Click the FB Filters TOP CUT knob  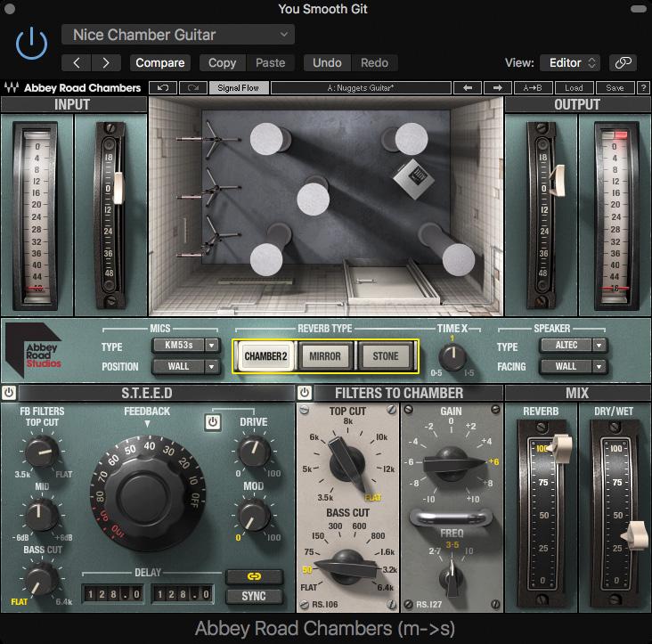(42, 452)
